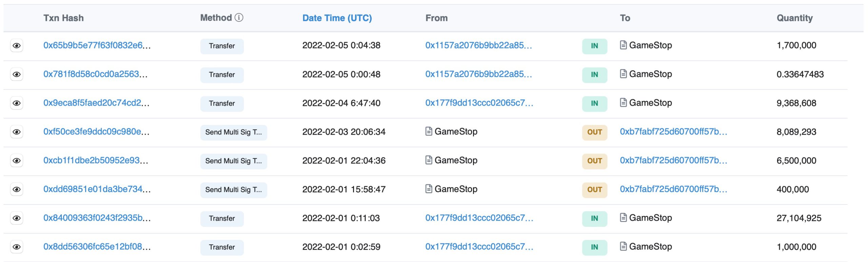The image size is (868, 262).
Task: Click the Transfer method badge in the first row
Action: [222, 46]
